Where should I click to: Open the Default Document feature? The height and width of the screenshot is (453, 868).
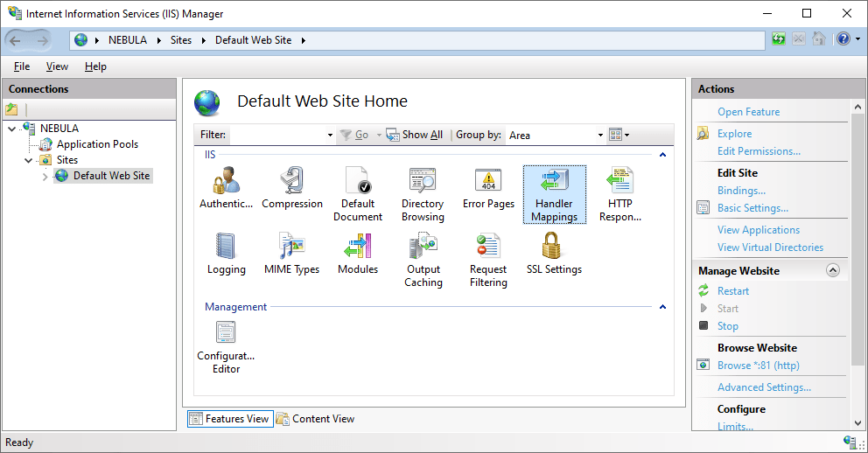(358, 194)
